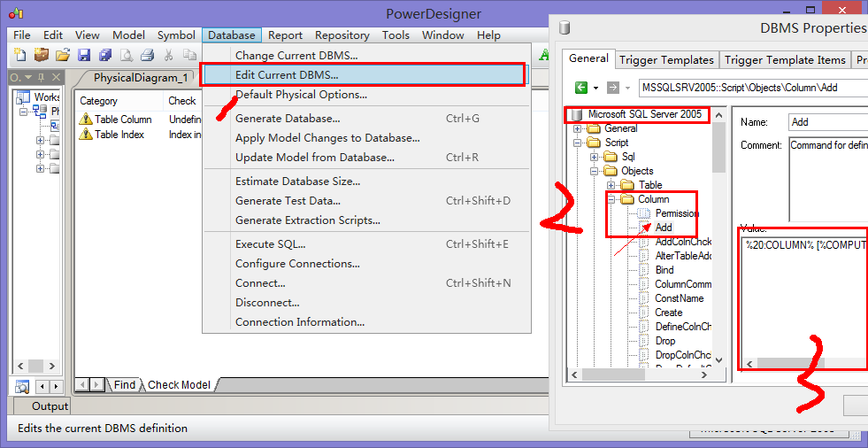Click the physical model icon under Workspace
The width and height of the screenshot is (868, 448).
[40, 112]
